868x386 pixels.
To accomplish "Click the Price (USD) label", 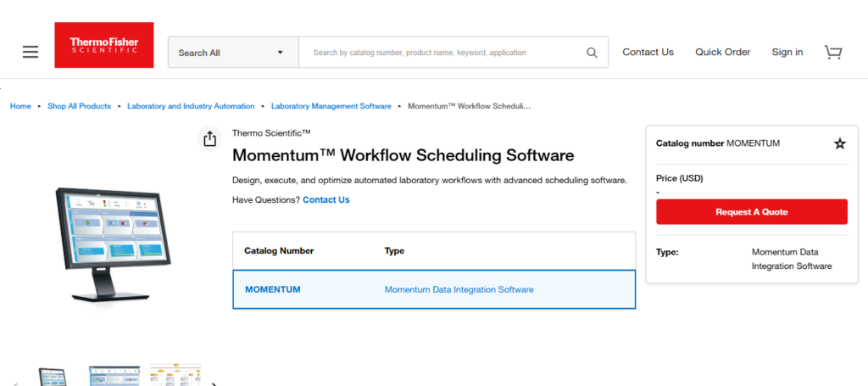I will [x=679, y=178].
